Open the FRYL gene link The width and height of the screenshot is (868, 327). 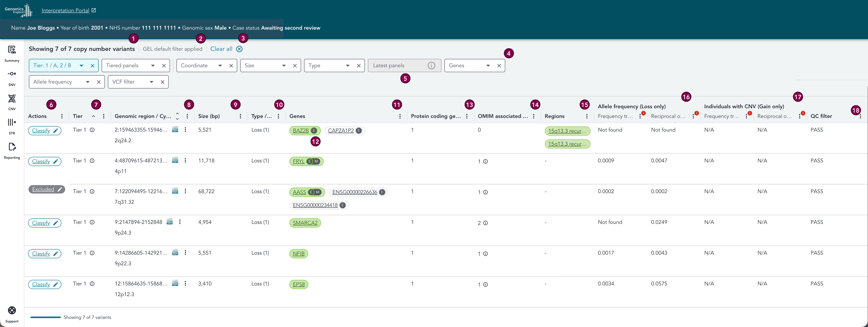point(299,162)
